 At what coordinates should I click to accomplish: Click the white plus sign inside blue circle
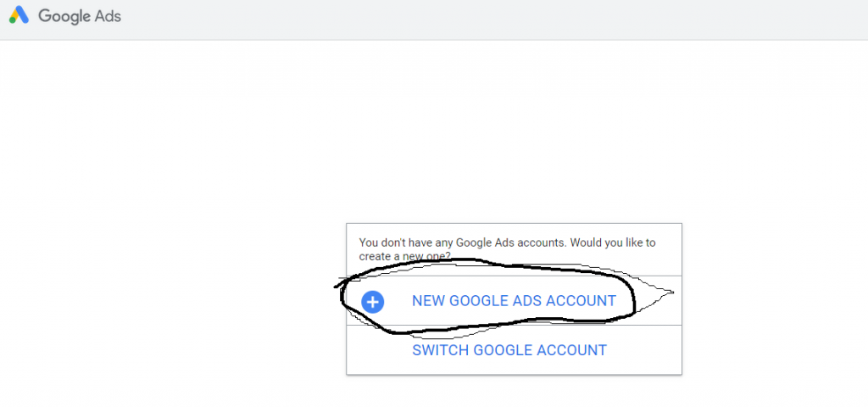pos(372,301)
